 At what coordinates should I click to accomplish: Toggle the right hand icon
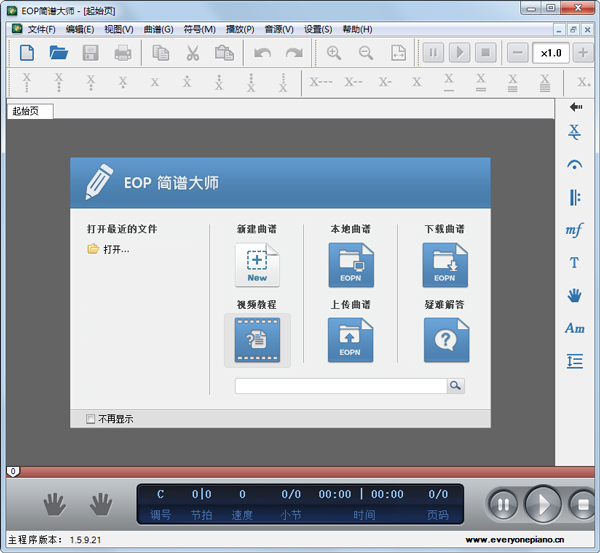(x=101, y=504)
